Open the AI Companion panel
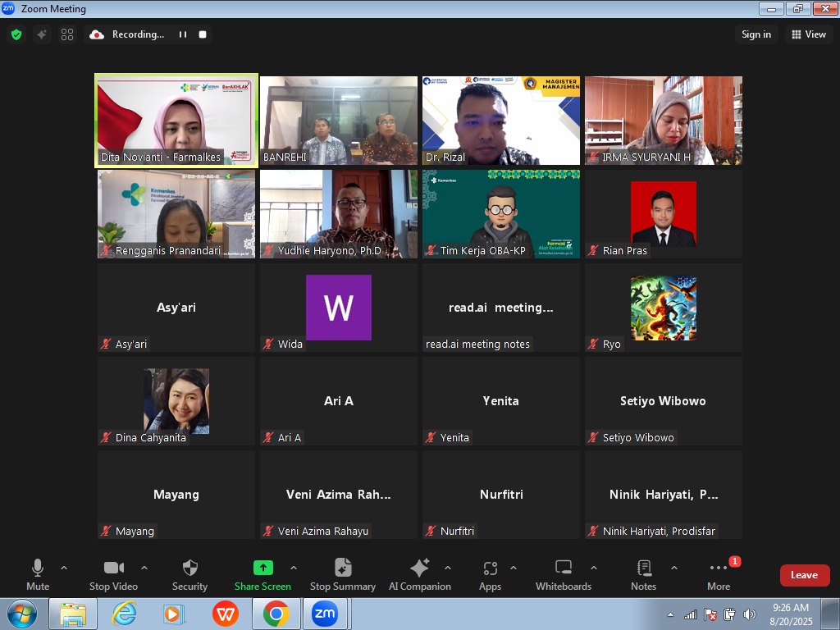The image size is (840, 630). pyautogui.click(x=419, y=574)
